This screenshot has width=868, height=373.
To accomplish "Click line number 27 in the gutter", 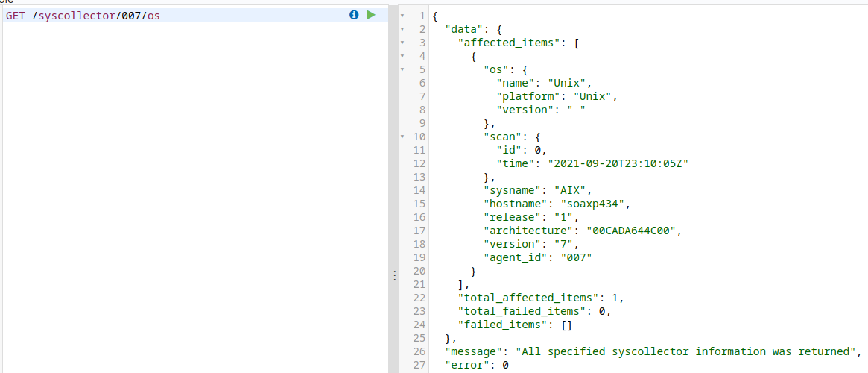I will click(x=419, y=365).
